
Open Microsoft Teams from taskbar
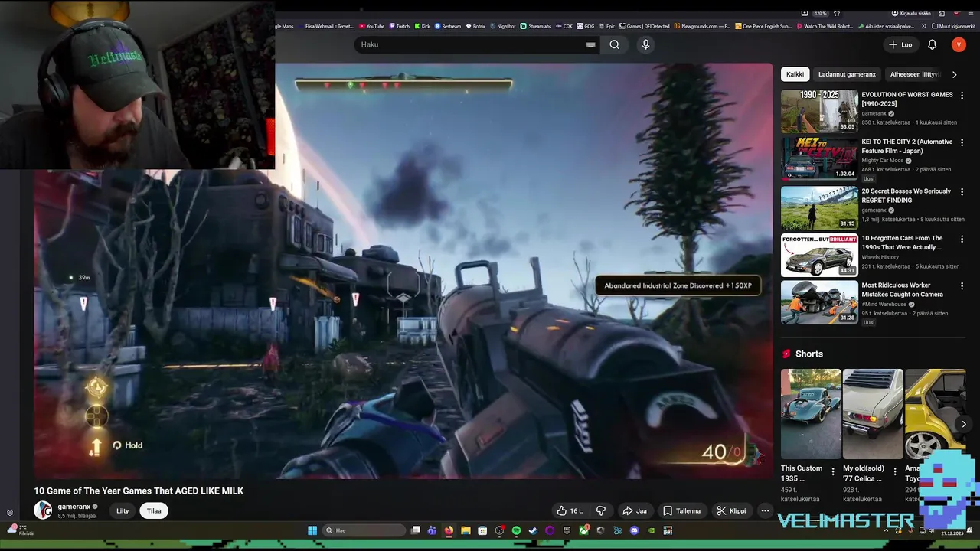432,530
